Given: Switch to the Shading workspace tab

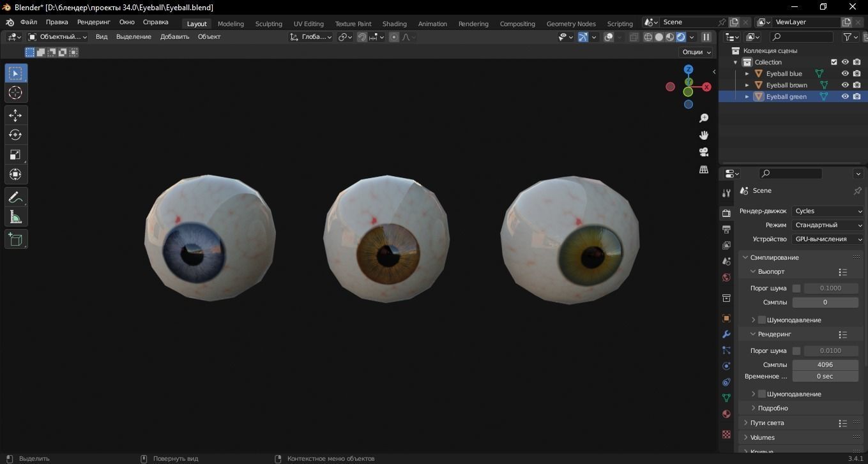Looking at the screenshot, I should [x=394, y=24].
